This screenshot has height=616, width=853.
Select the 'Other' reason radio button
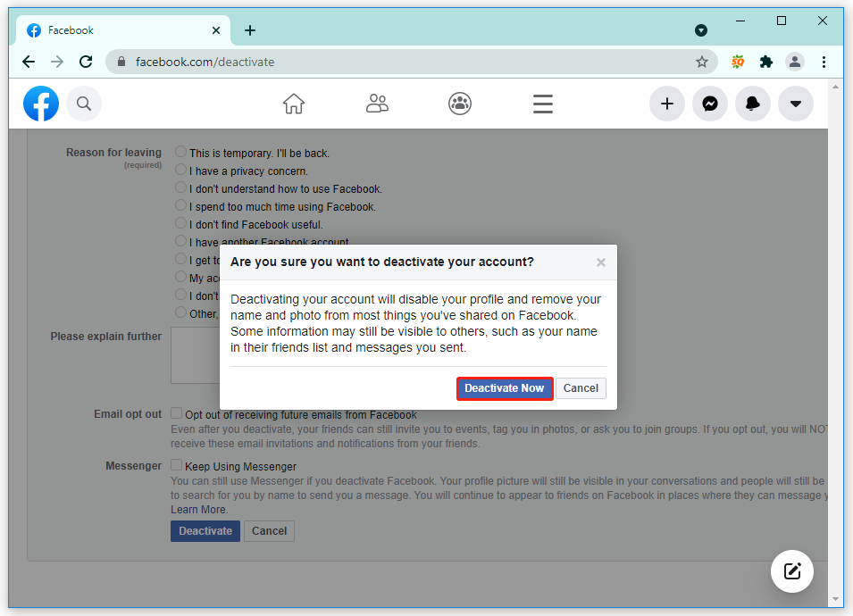[180, 312]
